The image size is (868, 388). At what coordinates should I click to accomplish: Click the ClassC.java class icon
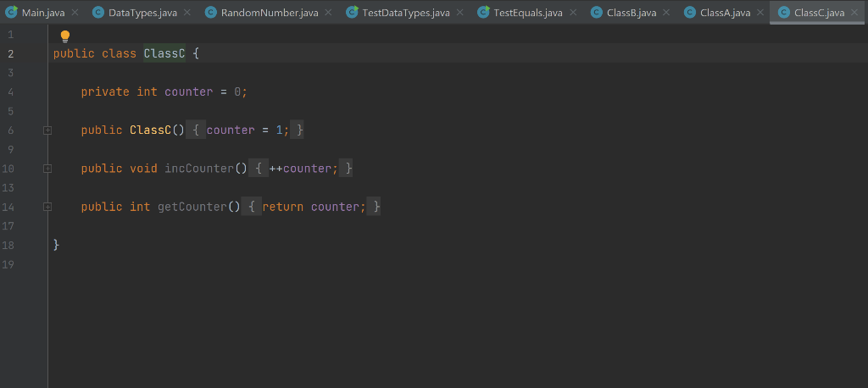pyautogui.click(x=784, y=12)
